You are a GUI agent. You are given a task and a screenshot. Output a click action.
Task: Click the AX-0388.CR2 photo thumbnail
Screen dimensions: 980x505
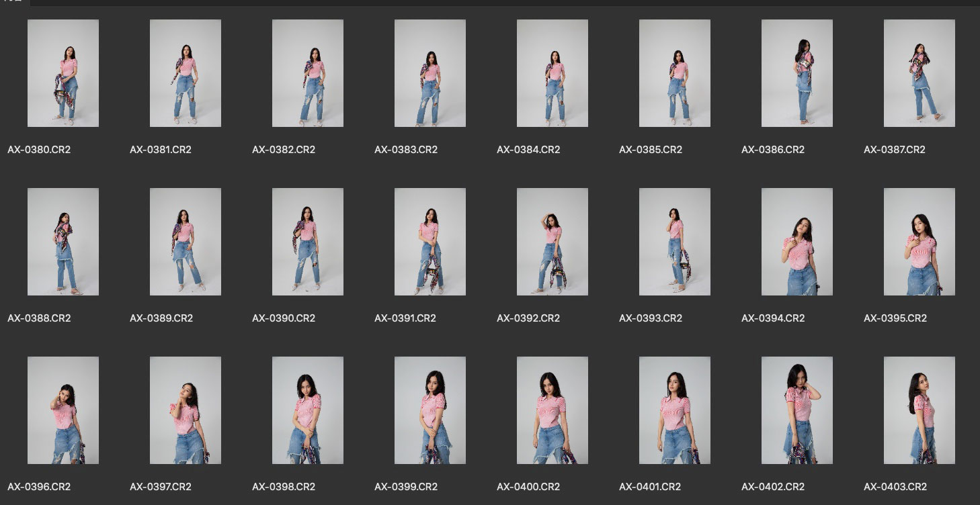tap(63, 242)
